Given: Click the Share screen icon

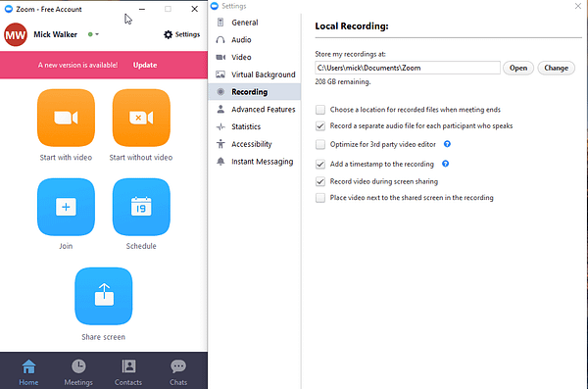Looking at the screenshot, I should tap(104, 296).
